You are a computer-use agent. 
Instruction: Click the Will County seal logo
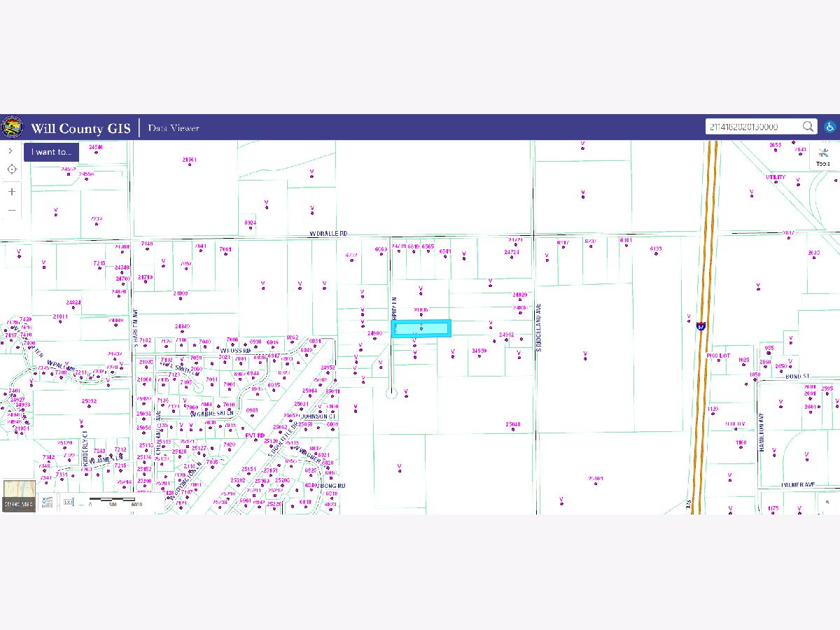pyautogui.click(x=13, y=127)
